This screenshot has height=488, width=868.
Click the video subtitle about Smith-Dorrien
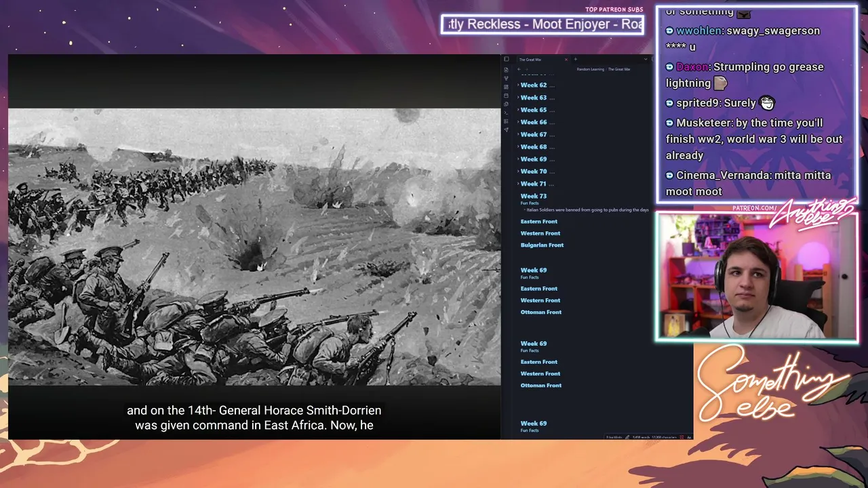pos(254,418)
